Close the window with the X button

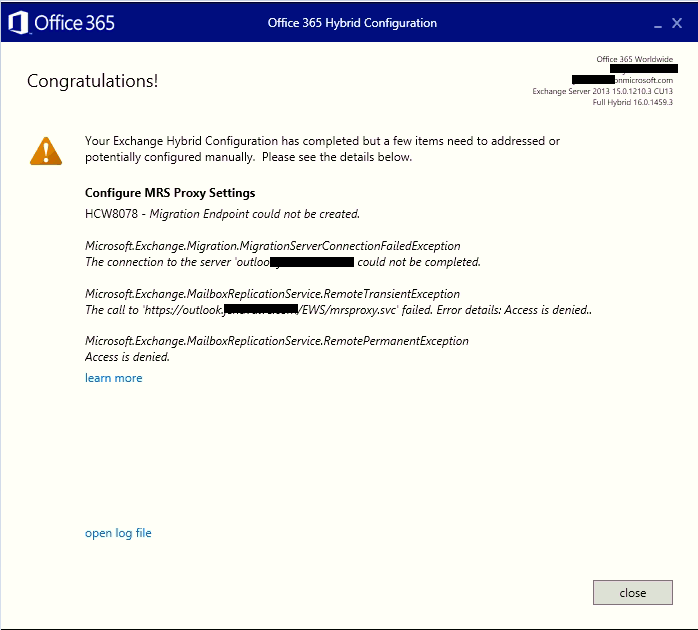[677, 23]
